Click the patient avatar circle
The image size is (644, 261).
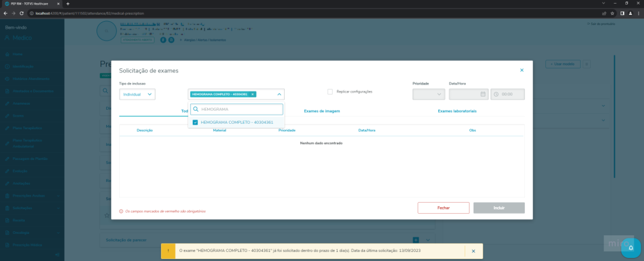(x=106, y=31)
